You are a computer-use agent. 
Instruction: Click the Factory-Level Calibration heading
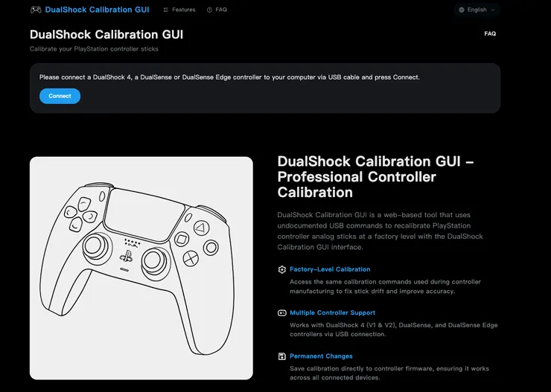click(330, 269)
